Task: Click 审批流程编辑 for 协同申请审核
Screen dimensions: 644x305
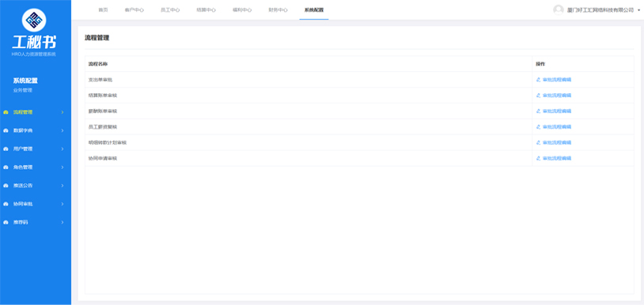Action: (556, 158)
